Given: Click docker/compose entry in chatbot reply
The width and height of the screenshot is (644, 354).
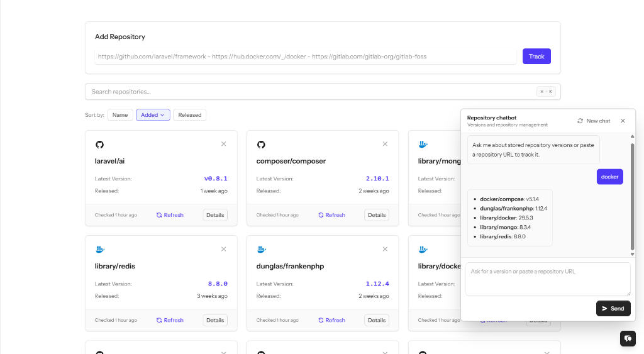Looking at the screenshot, I should pos(509,199).
